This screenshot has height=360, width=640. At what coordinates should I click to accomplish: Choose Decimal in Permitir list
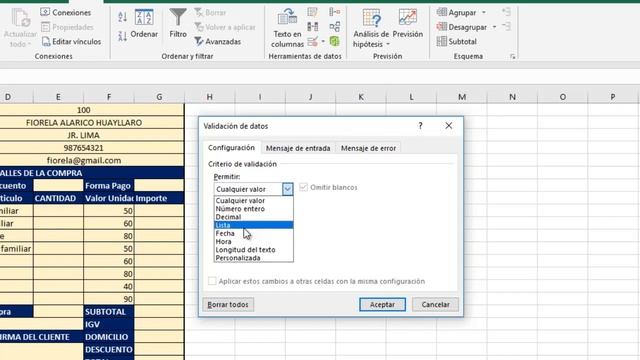[x=253, y=217]
